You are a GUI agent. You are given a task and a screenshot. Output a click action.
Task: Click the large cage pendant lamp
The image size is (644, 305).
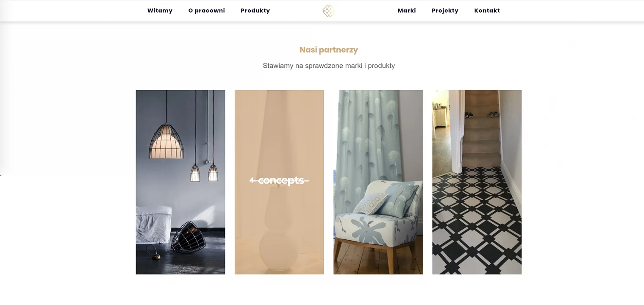coord(166,141)
